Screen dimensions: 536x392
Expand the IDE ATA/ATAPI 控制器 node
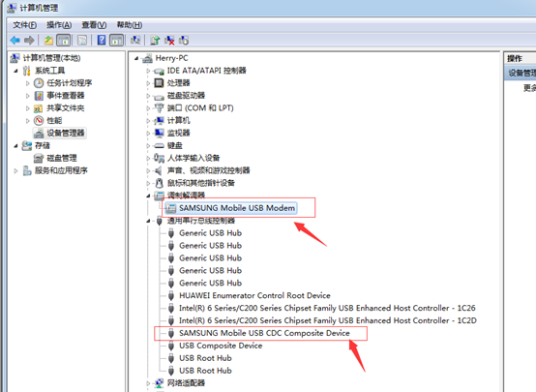pos(148,71)
